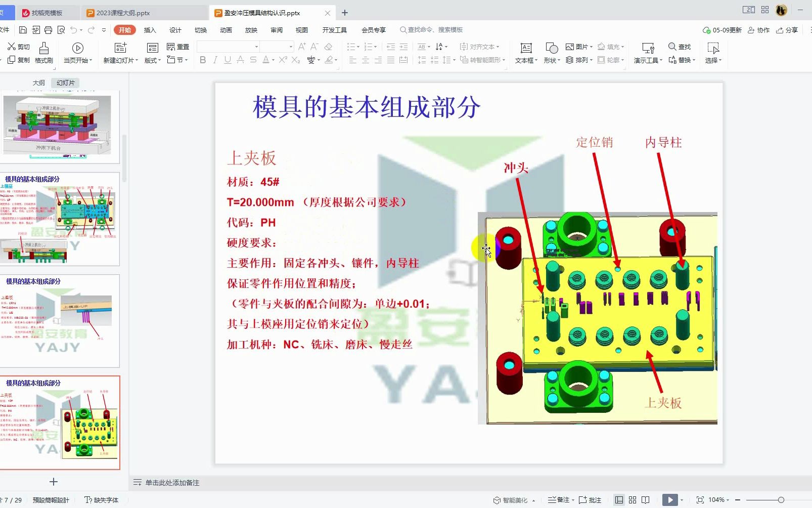The image size is (812, 508).
Task: Toggle italic formatting
Action: (214, 60)
